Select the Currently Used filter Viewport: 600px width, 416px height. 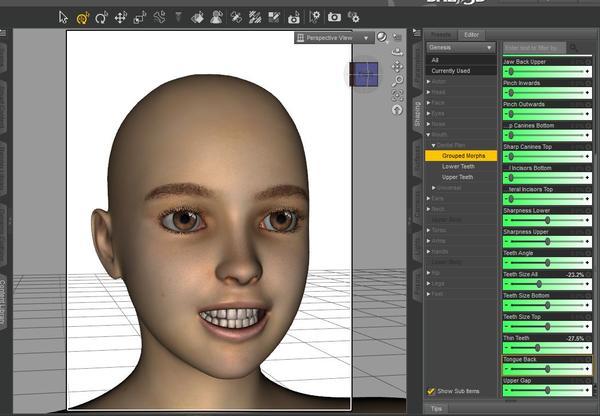pos(450,71)
